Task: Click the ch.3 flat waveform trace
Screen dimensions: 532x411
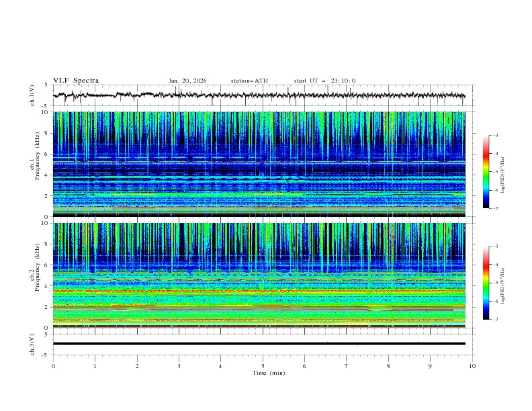Action: click(262, 343)
